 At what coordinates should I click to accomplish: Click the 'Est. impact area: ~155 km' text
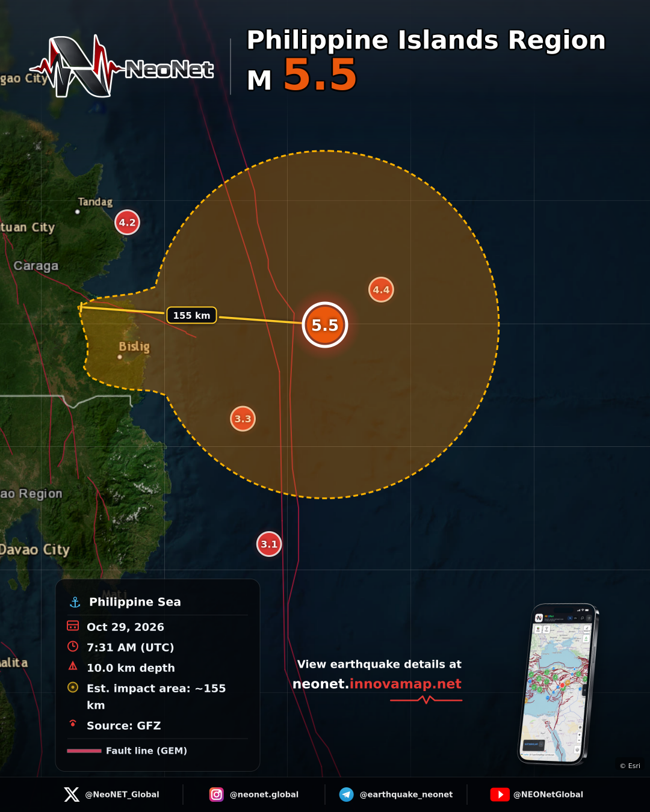tap(156, 697)
